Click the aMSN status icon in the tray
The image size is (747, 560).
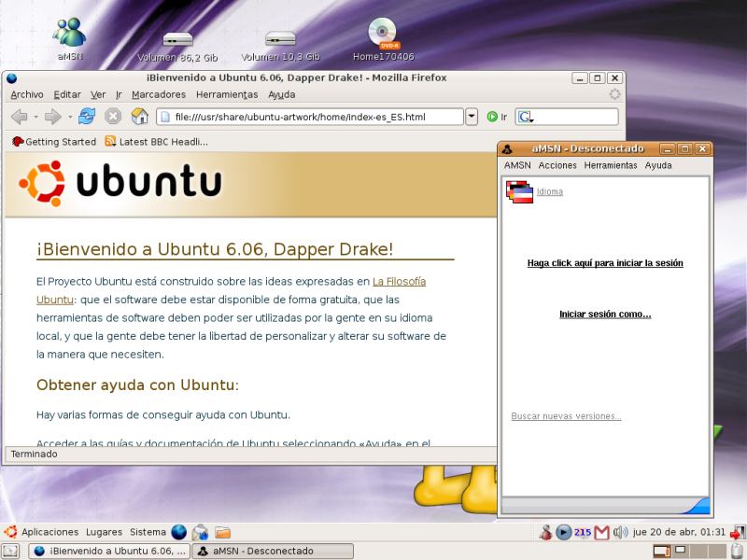545,532
